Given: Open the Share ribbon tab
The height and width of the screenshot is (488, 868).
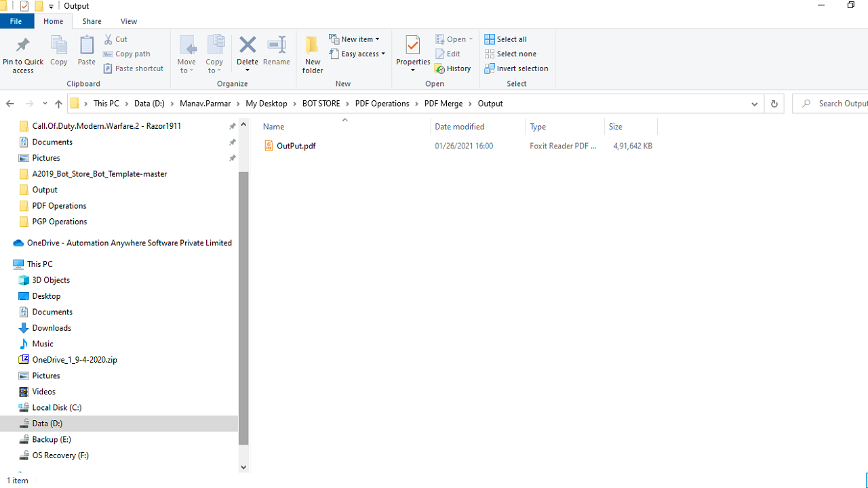Looking at the screenshot, I should click(92, 21).
